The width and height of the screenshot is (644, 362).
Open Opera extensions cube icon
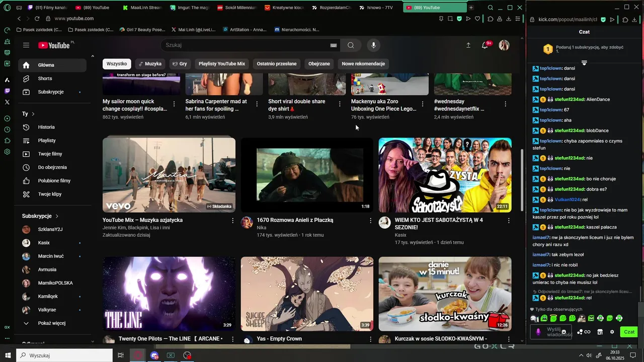[x=491, y=19]
